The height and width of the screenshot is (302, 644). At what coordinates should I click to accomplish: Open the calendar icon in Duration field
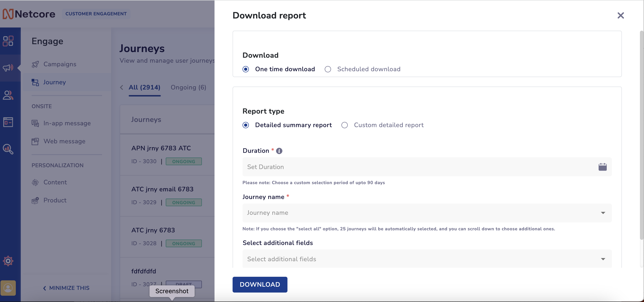coord(602,167)
